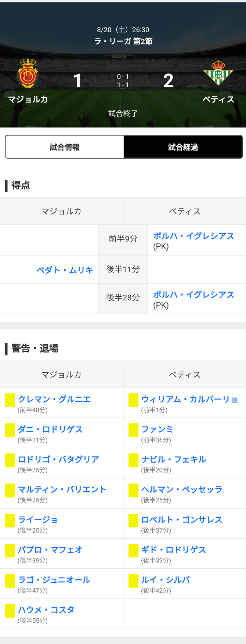Open ナビル・フェキル player page
This screenshot has width=246, height=644.
tap(174, 460)
